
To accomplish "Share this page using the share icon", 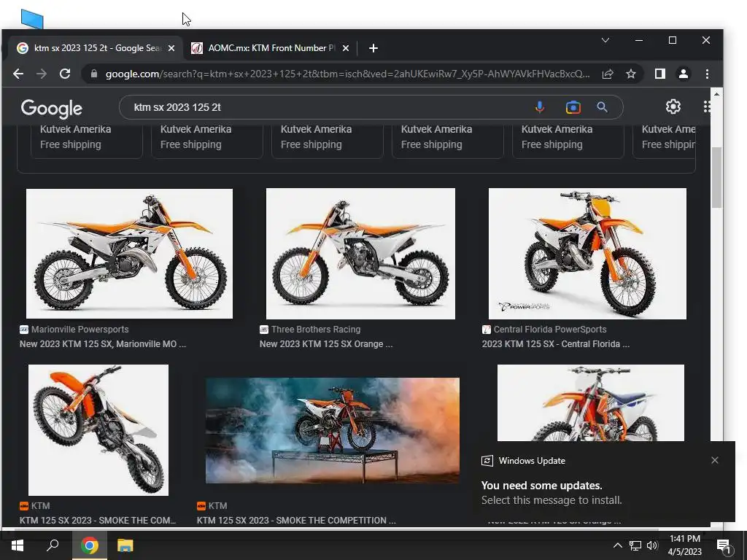I will (x=608, y=74).
